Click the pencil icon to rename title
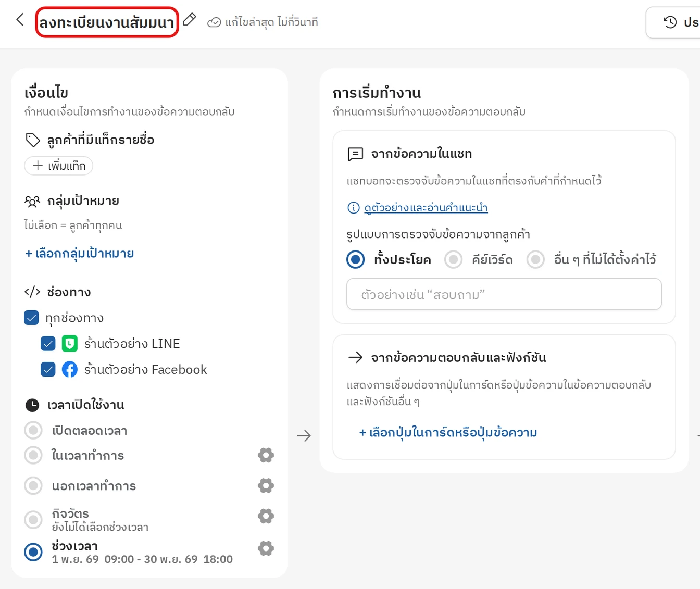700x589 pixels. 190,20
